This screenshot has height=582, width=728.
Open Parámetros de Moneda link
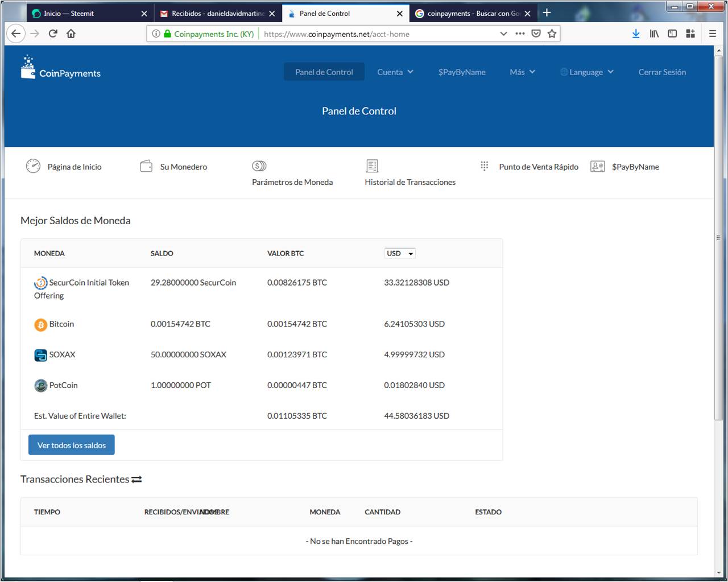click(292, 182)
